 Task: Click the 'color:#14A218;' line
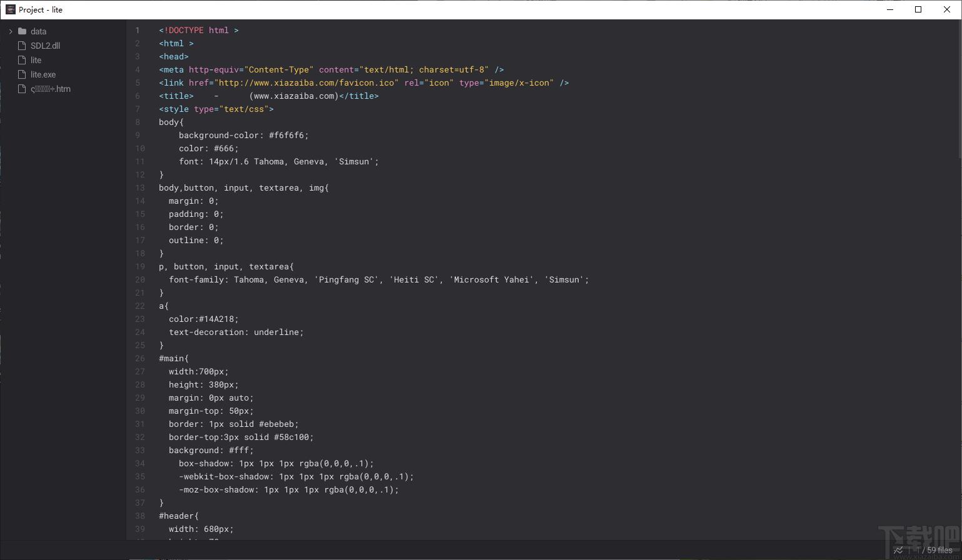click(x=204, y=319)
